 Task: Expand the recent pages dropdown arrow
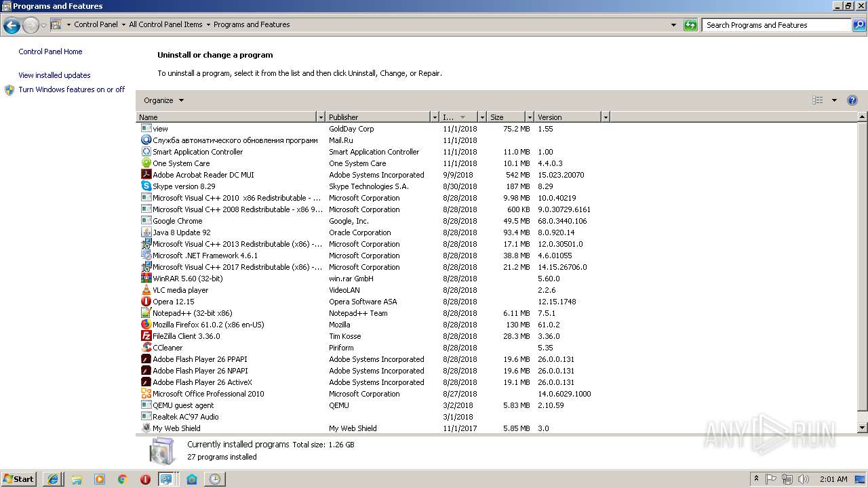pos(43,26)
